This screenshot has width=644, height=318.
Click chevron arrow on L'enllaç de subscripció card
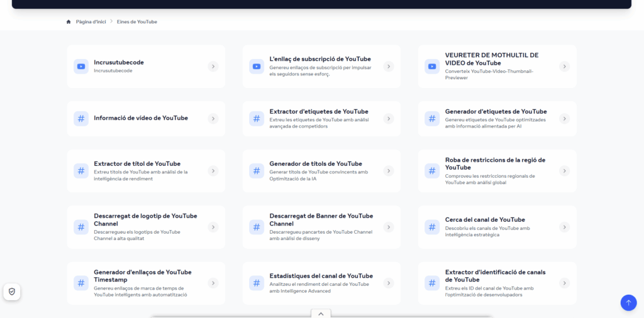click(x=389, y=67)
